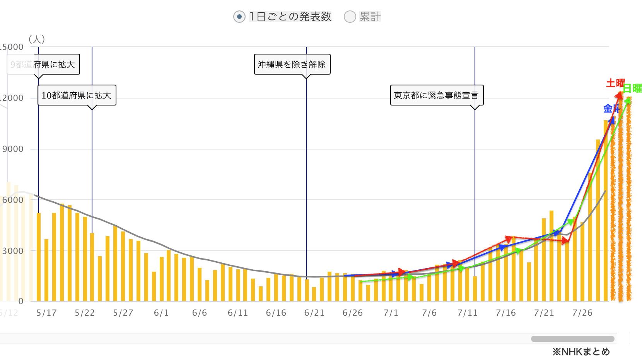Click the red 土曜 label
This screenshot has width=642, height=364.
(x=615, y=83)
